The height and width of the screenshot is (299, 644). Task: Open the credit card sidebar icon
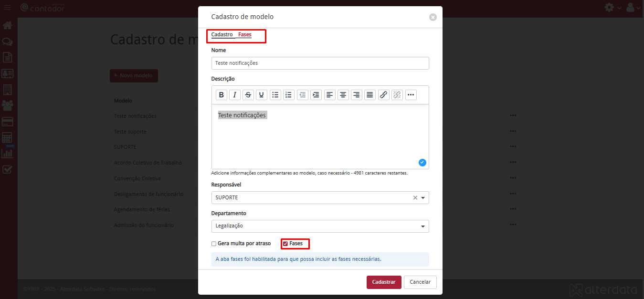point(7,122)
